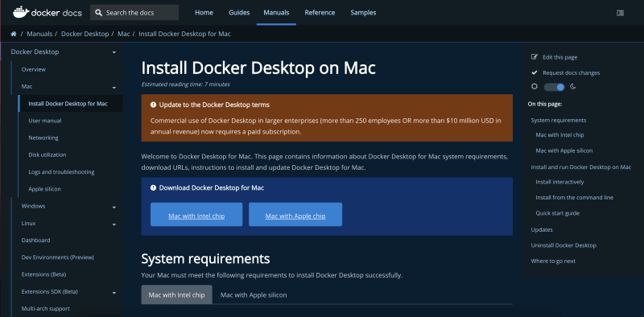Click the moon dark-mode icon
The height and width of the screenshot is (317, 644).
(573, 87)
